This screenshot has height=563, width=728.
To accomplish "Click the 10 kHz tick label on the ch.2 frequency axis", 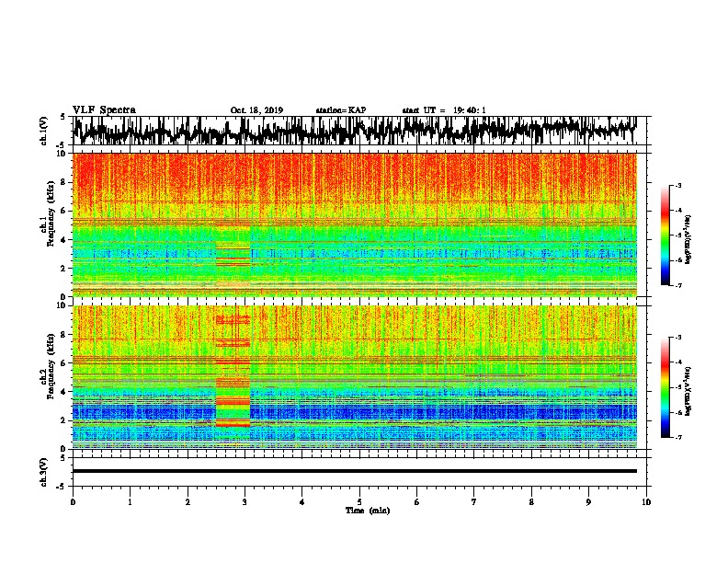I will click(x=62, y=305).
